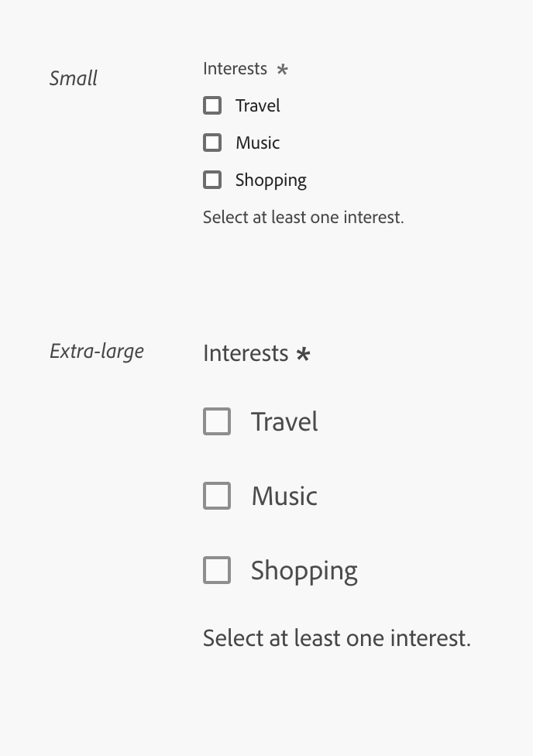The width and height of the screenshot is (533, 756).
Task: Click the required asterisk next to small Interests
Action: [x=282, y=70]
